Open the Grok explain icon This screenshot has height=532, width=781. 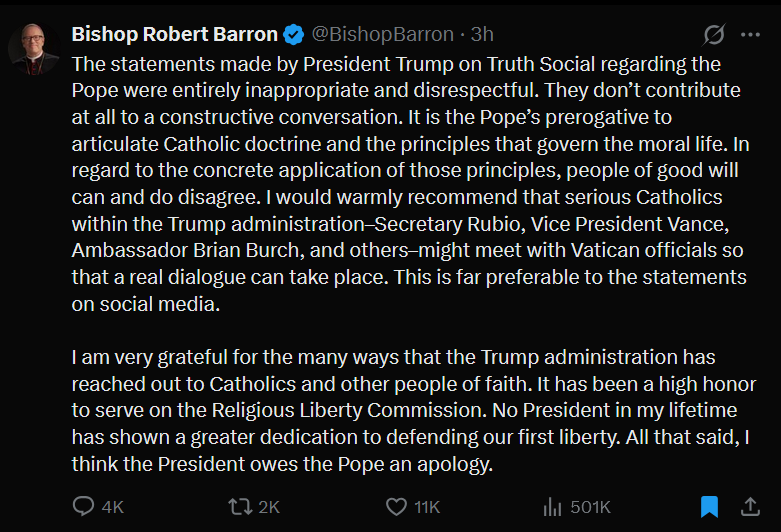pos(714,35)
